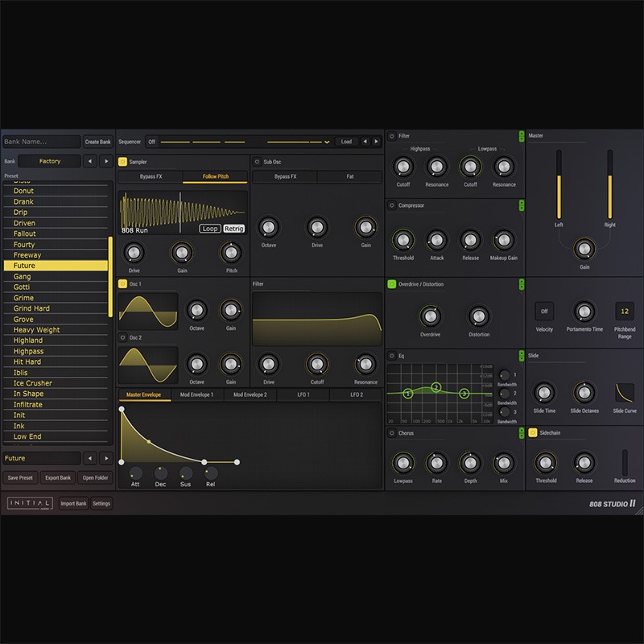Click the Osc 1 Gain knob
This screenshot has height=644, width=644.
click(x=231, y=310)
